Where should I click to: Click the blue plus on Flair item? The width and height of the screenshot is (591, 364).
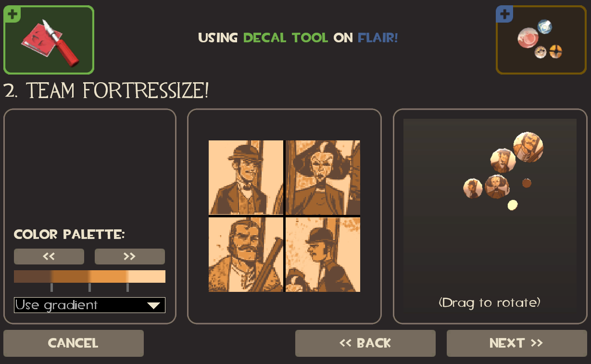(504, 14)
